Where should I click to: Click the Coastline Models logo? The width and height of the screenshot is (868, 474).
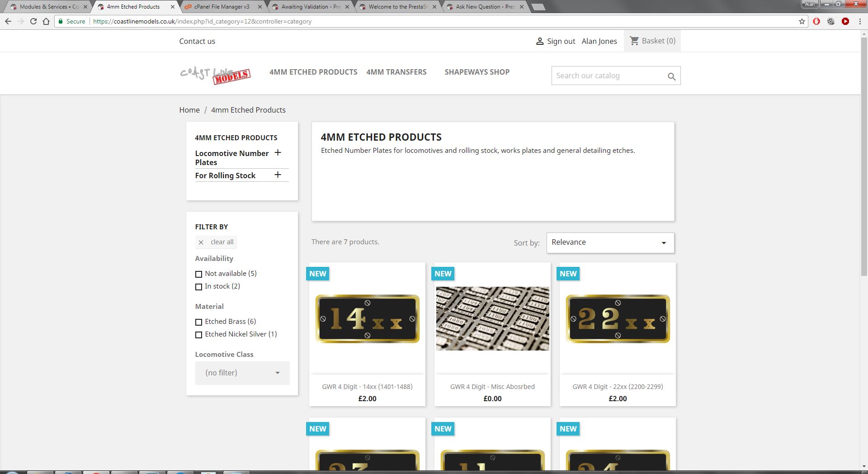pos(215,75)
